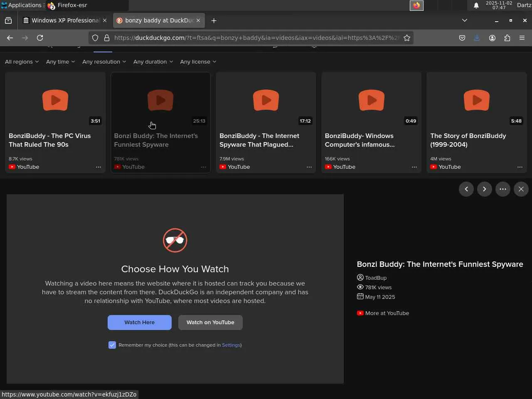Reload the current page
532x399 pixels.
point(40,38)
